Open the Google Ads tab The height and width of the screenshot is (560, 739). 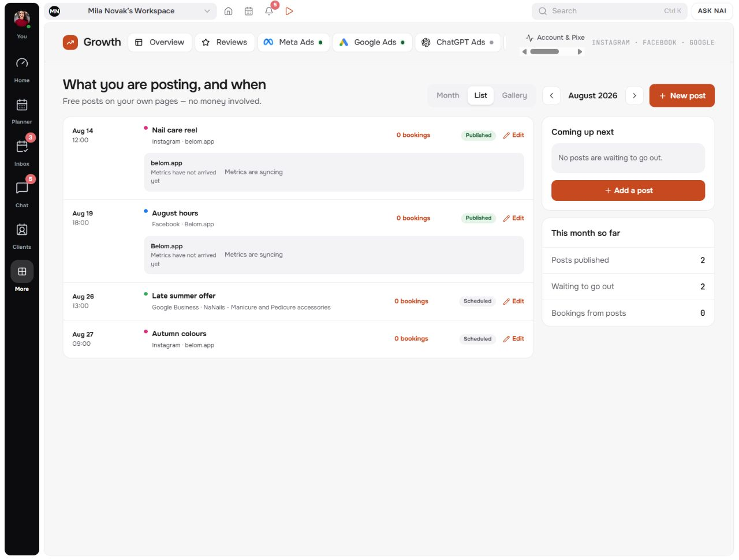pos(372,42)
